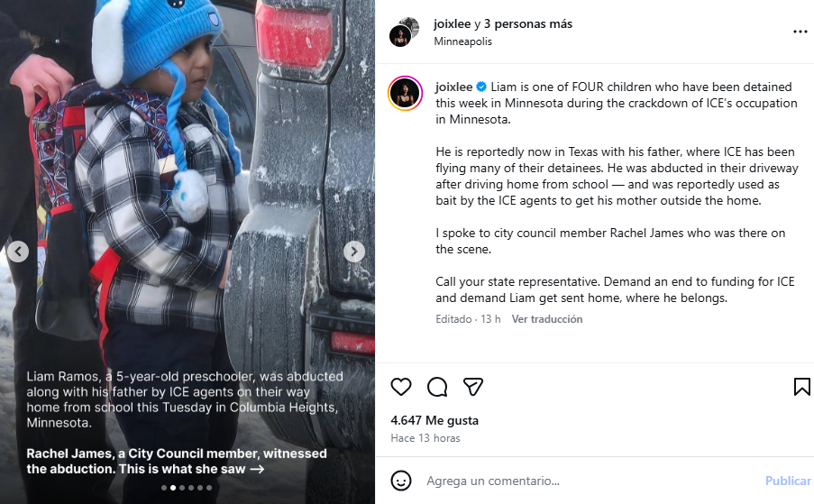Open the emoji picker smiley icon

(x=401, y=481)
